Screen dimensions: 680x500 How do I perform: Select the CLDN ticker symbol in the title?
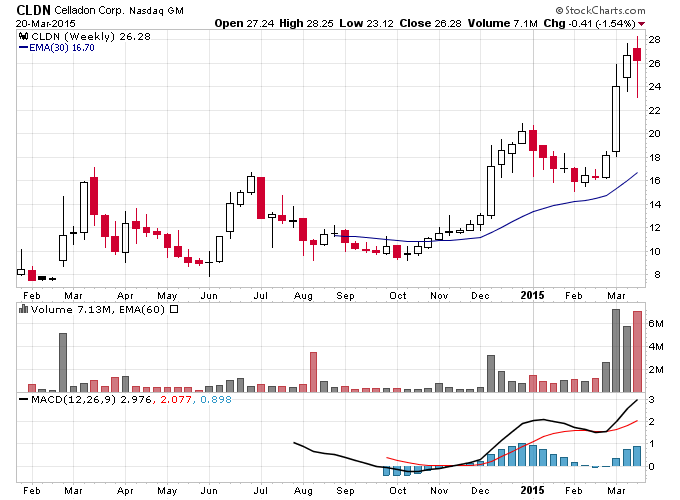click(33, 10)
